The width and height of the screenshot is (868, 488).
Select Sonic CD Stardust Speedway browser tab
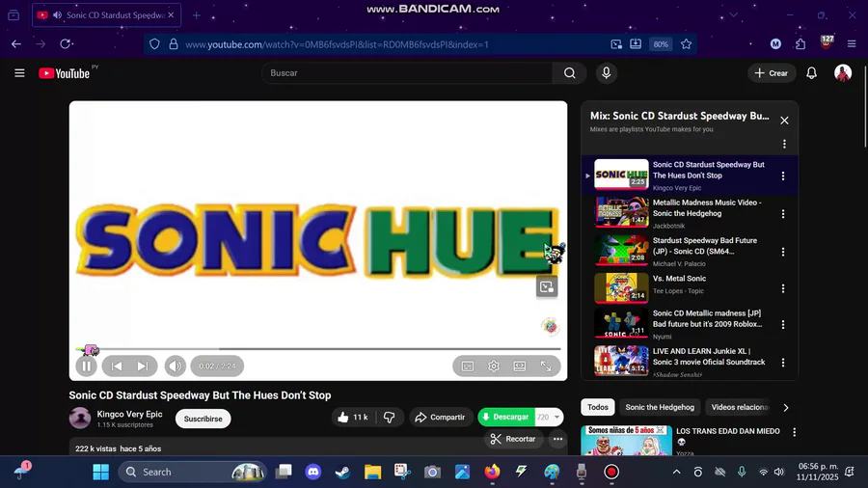pos(106,15)
